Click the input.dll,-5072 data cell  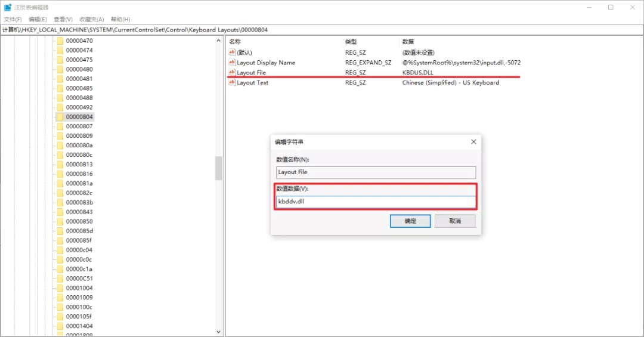pyautogui.click(x=462, y=63)
